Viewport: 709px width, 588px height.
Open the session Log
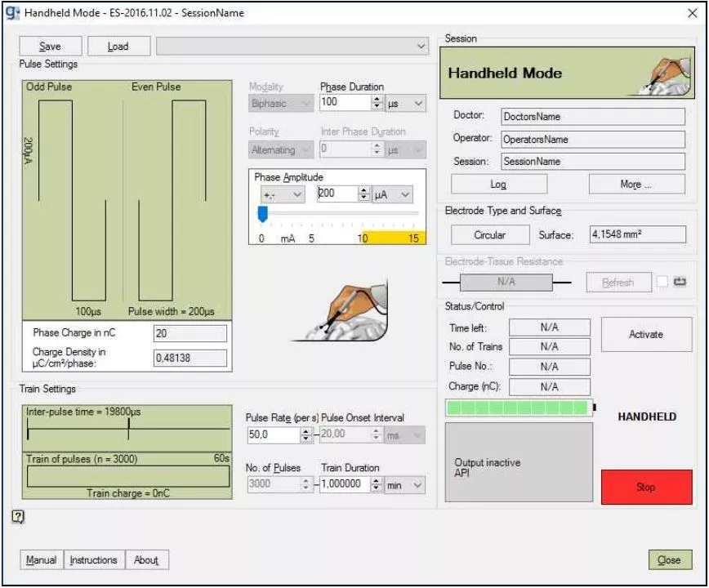click(x=498, y=185)
